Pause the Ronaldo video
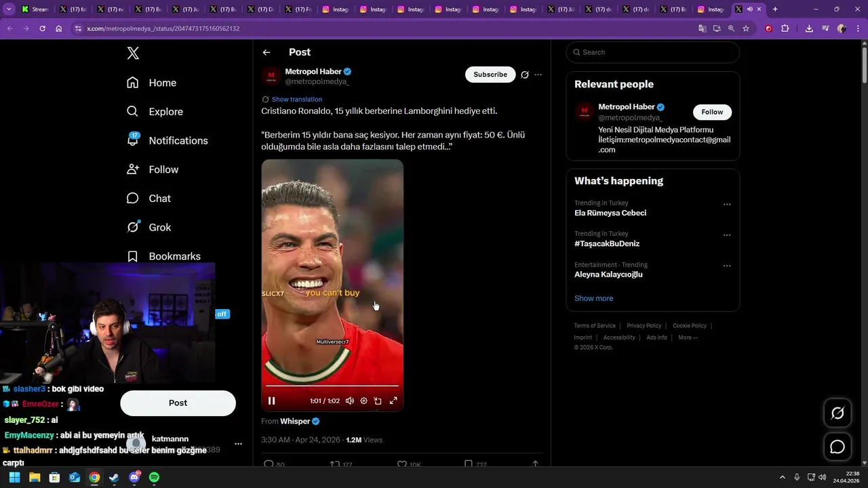 pyautogui.click(x=272, y=401)
